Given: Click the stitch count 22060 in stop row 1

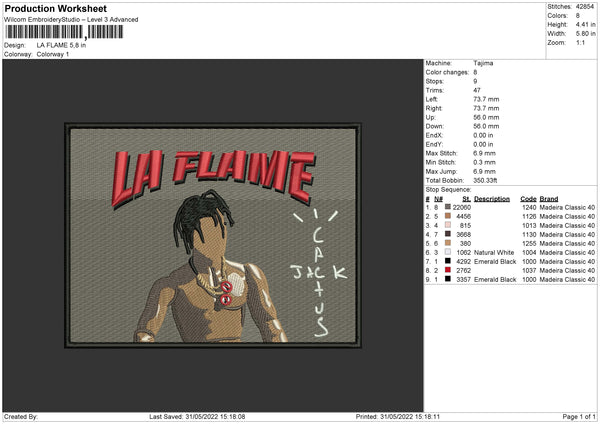Looking at the screenshot, I should coord(462,207).
